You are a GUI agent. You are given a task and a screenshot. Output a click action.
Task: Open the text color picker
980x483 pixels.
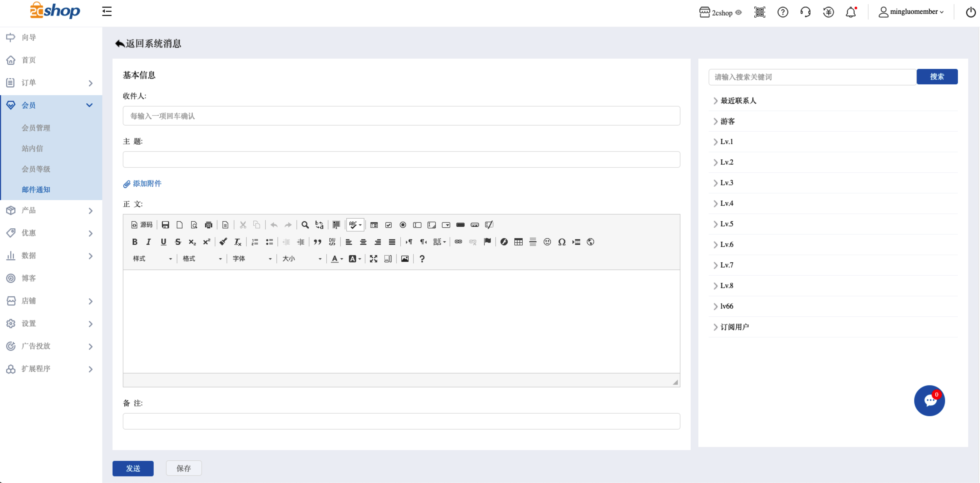point(337,259)
